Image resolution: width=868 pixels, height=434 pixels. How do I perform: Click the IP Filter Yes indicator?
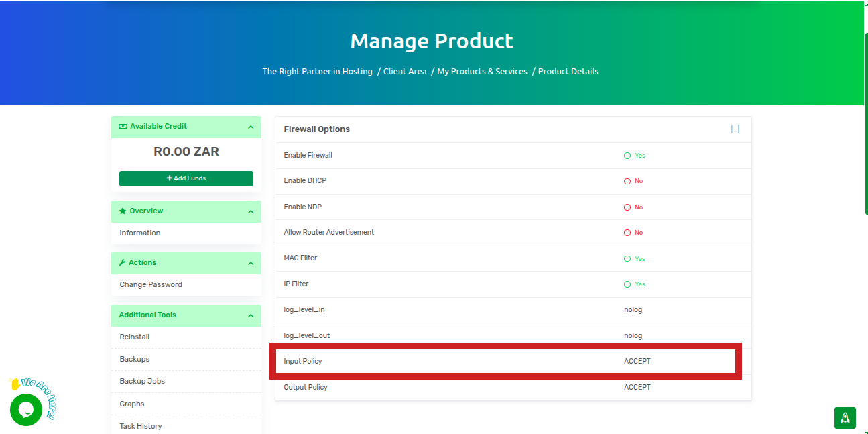pyautogui.click(x=634, y=284)
